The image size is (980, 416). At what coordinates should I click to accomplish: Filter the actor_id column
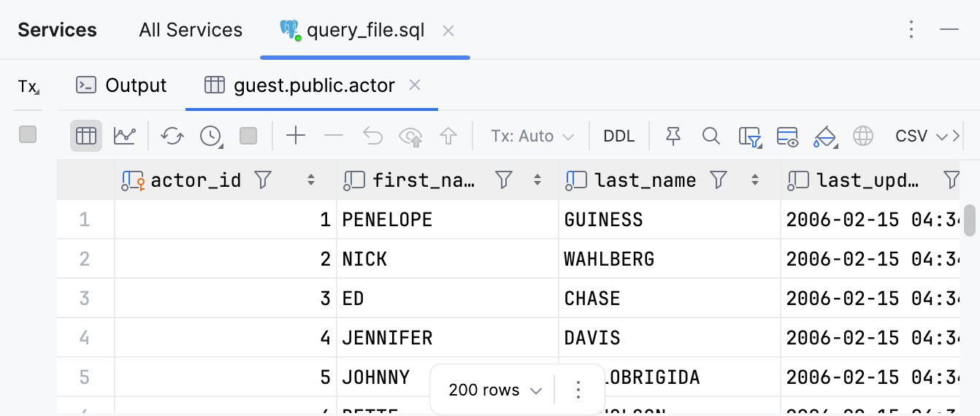(x=263, y=180)
